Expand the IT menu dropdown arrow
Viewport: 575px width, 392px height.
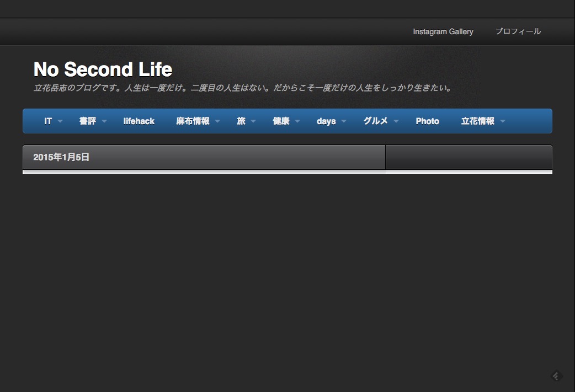60,121
